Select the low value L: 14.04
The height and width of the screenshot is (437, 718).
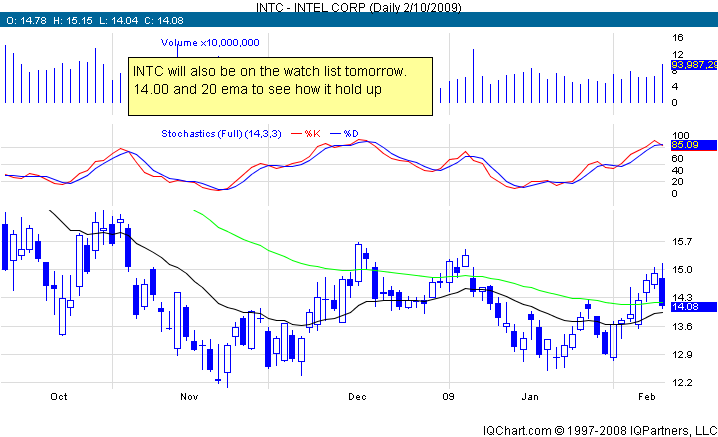[119, 21]
